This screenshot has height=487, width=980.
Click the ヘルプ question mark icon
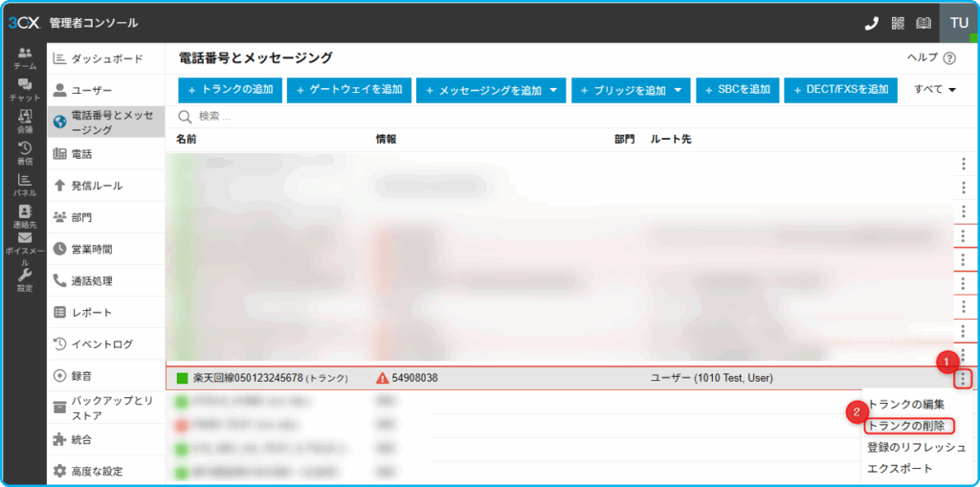[949, 58]
